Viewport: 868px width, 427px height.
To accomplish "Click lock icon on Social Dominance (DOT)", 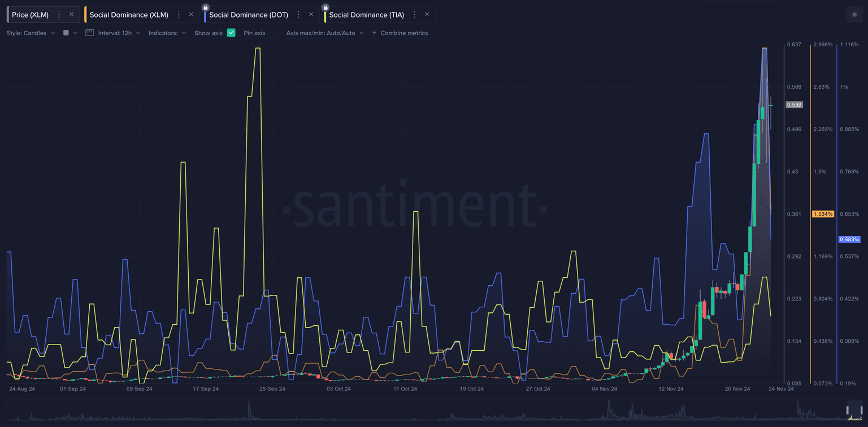I will pyautogui.click(x=206, y=7).
